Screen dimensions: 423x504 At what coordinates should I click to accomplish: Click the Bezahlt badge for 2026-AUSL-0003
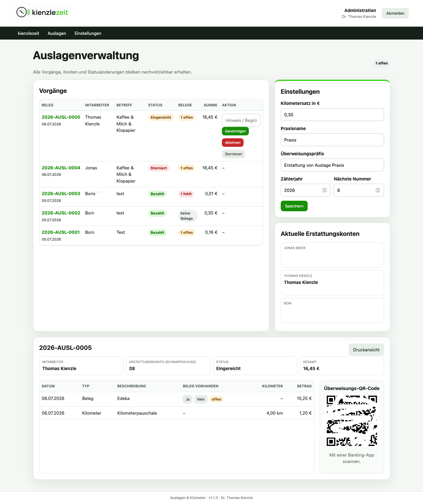pos(157,194)
